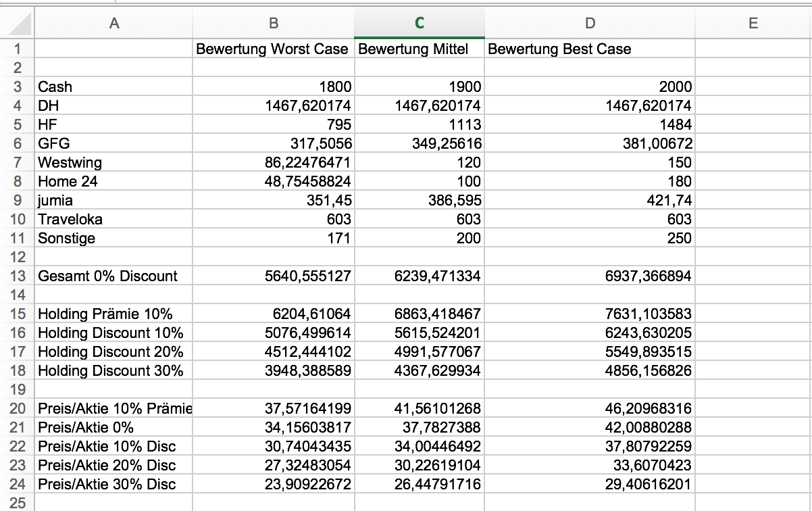Select the 'jumia' label cell
The image size is (812, 511).
tap(113, 200)
